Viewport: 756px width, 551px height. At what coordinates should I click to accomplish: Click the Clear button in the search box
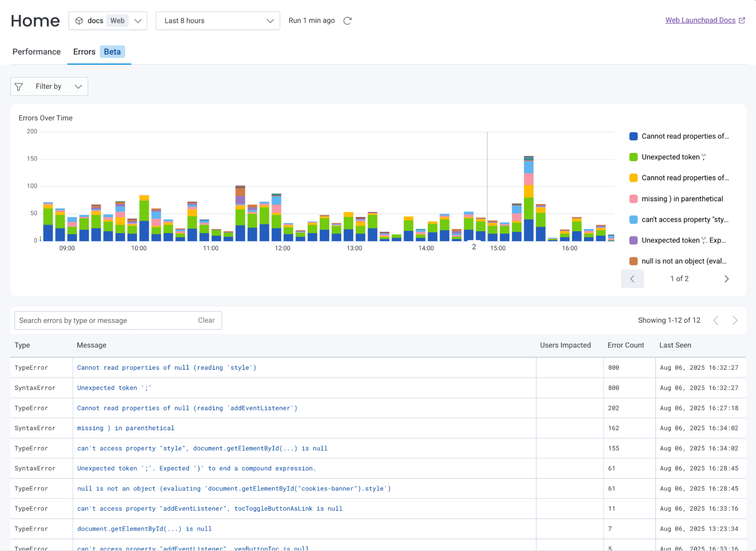206,320
